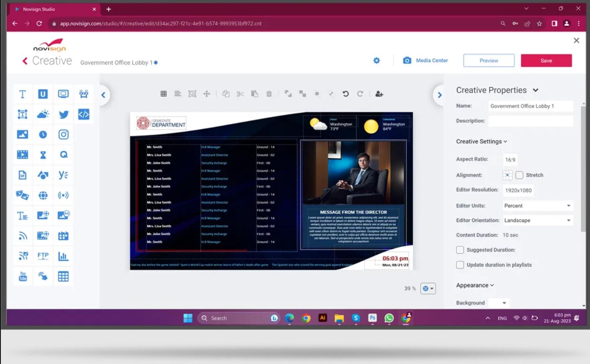Open the Editor Units dropdown
Viewport: 590px width, 364px height.
click(x=537, y=206)
